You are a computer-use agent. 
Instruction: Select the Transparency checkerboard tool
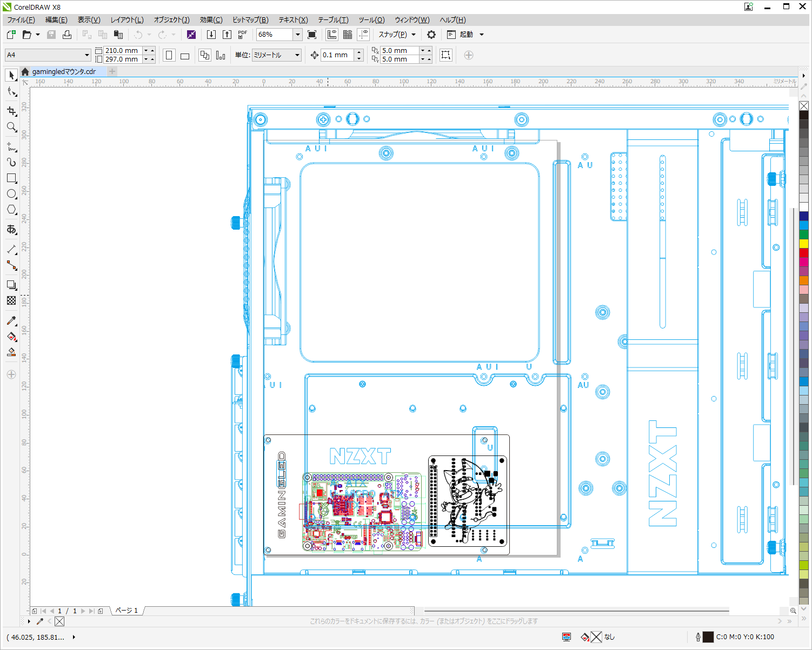pos(11,300)
